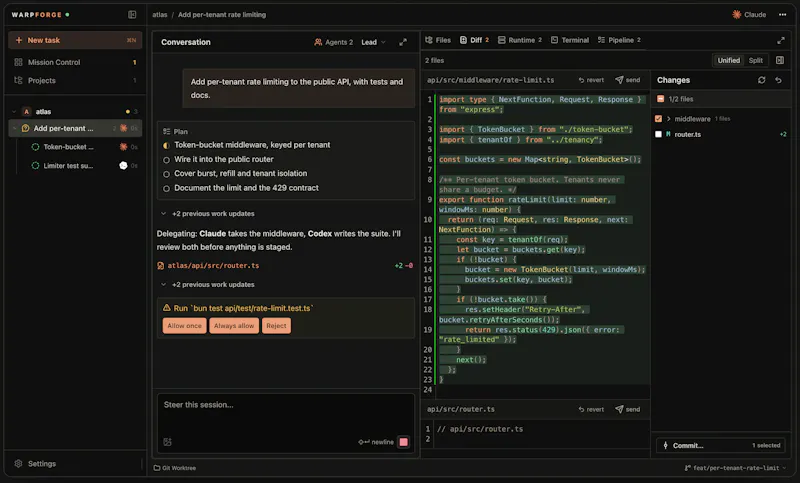Click the attach icon in composer
The image size is (800, 483).
coord(167,442)
